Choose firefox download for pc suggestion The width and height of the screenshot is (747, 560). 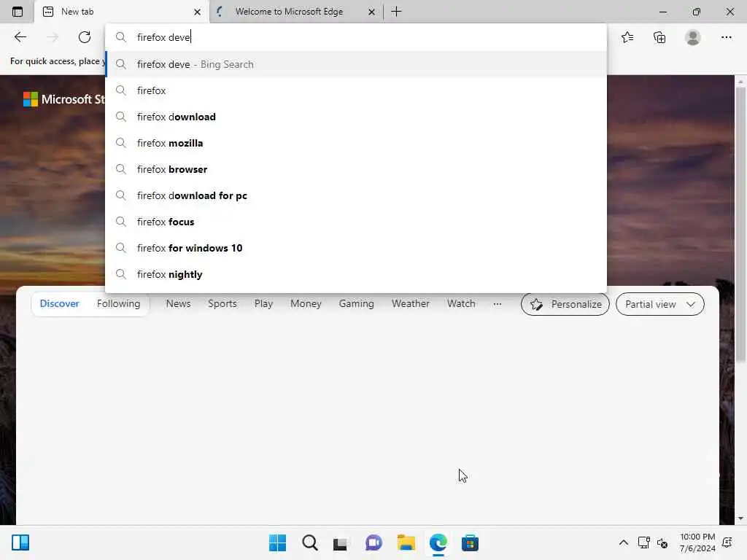(x=356, y=195)
